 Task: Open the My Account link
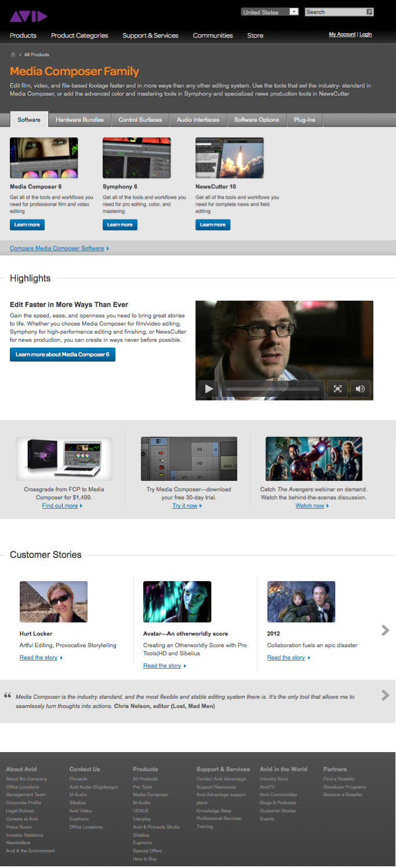[342, 35]
